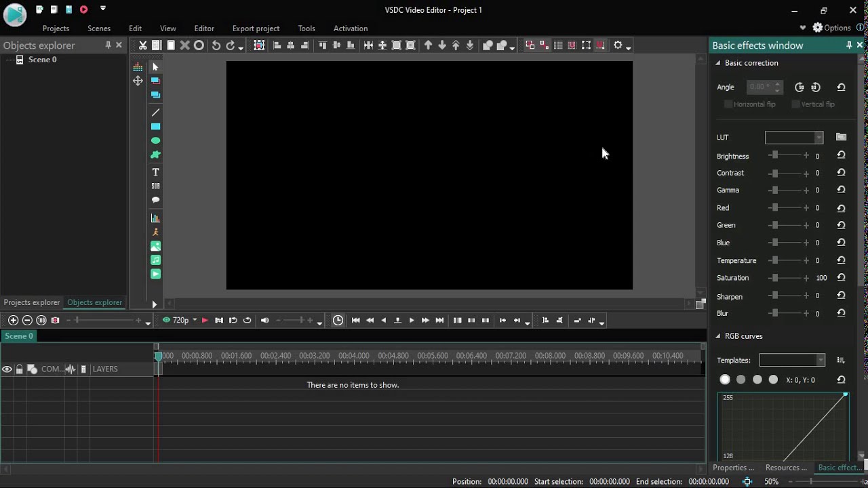Zoom out timeline with minus icon
This screenshot has width=868, height=488.
[x=27, y=321]
